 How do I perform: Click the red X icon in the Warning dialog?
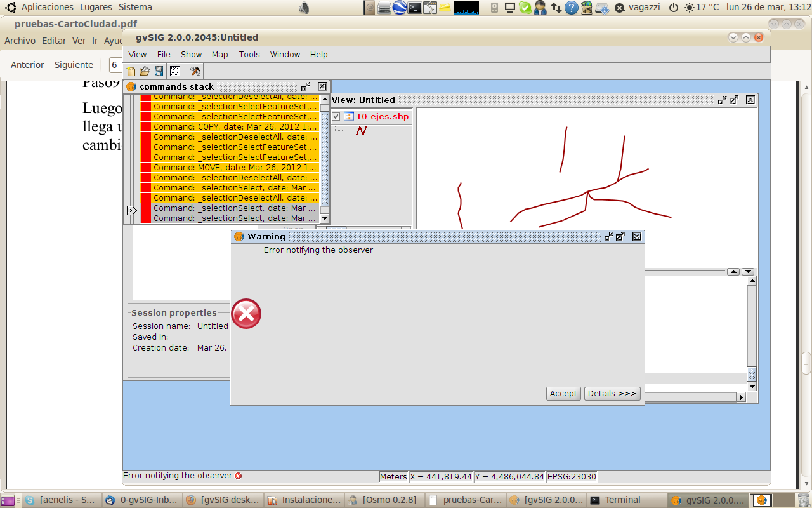246,314
